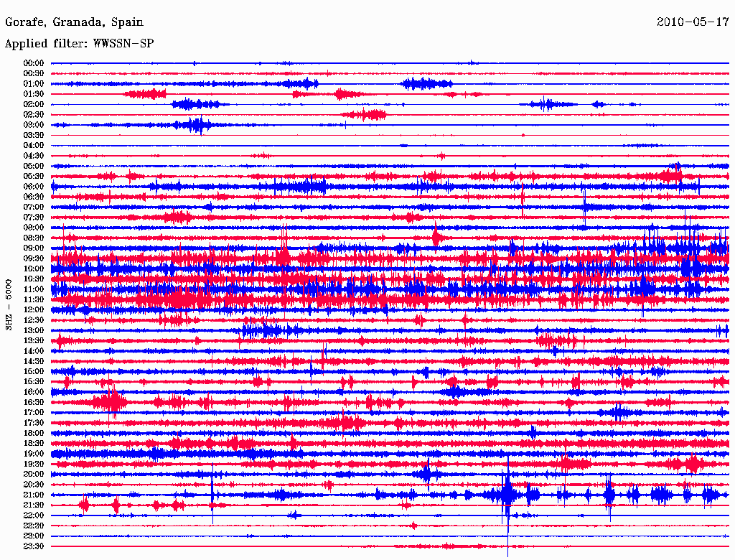Screen dimensions: 735x560
Task: Select the 16:30 time label
Action: [x=33, y=403]
